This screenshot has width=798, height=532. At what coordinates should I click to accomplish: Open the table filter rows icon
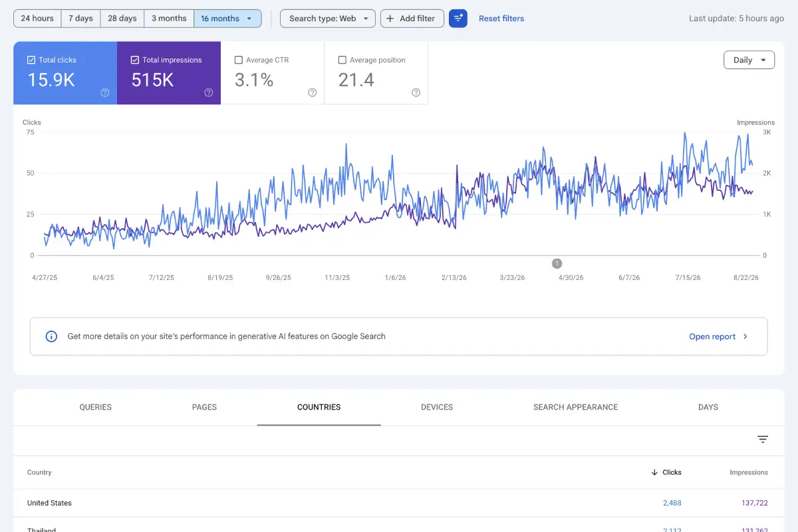763,440
